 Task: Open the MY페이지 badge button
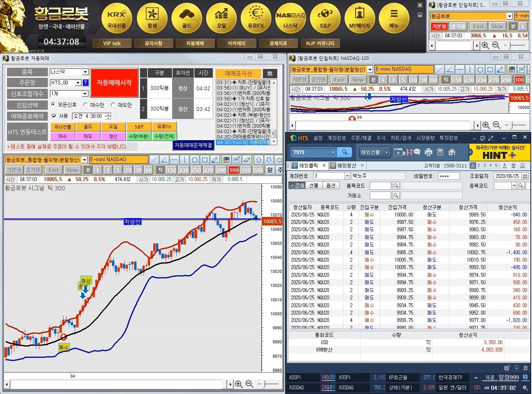[x=360, y=18]
